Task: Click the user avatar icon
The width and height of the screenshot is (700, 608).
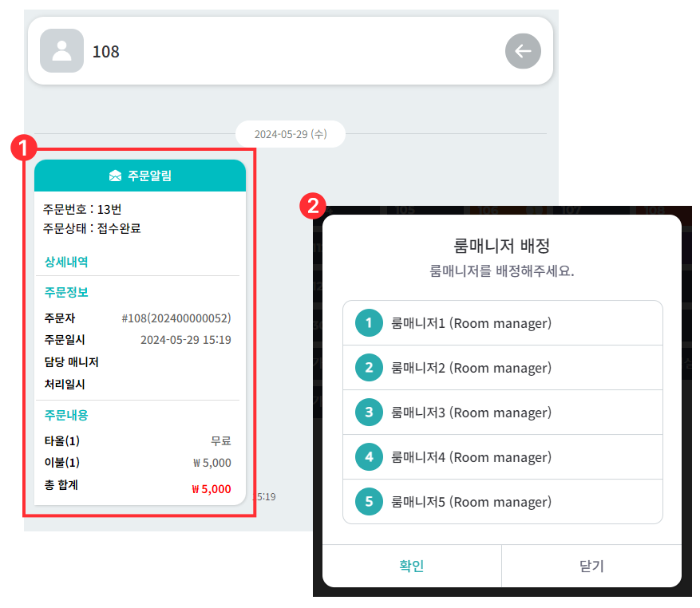Action: pyautogui.click(x=61, y=51)
